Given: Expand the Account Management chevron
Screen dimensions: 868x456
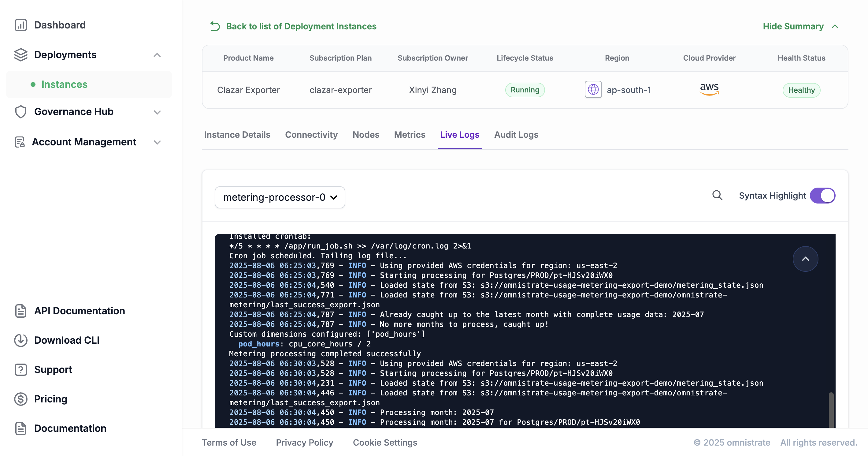Looking at the screenshot, I should (x=157, y=142).
